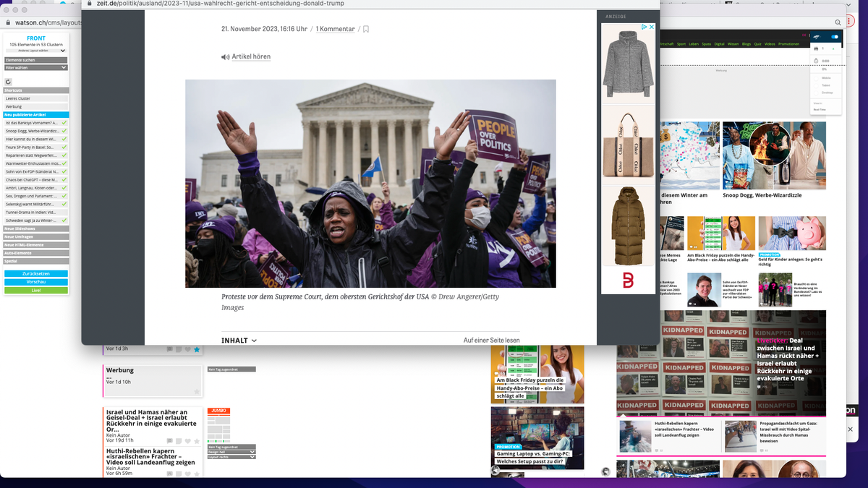The image size is (868, 488).
Task: Click the JUMBO layout thumbnail icon
Action: [218, 426]
